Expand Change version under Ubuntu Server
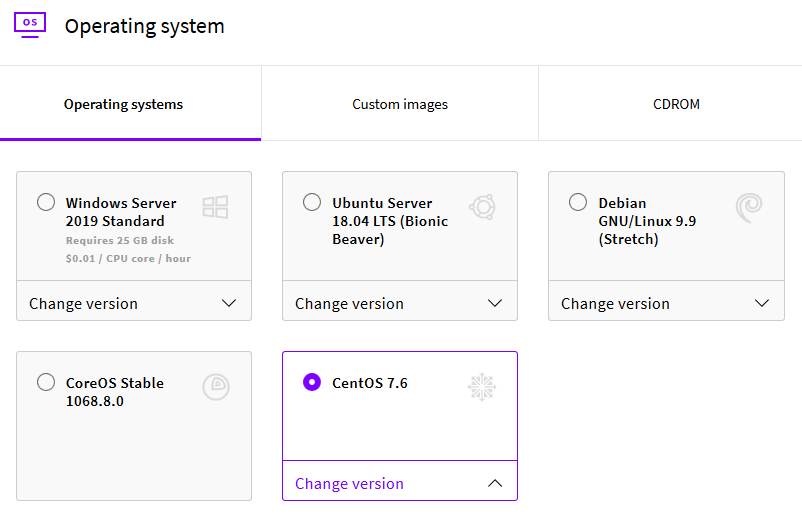Screen dimensions: 802x526 pos(400,303)
